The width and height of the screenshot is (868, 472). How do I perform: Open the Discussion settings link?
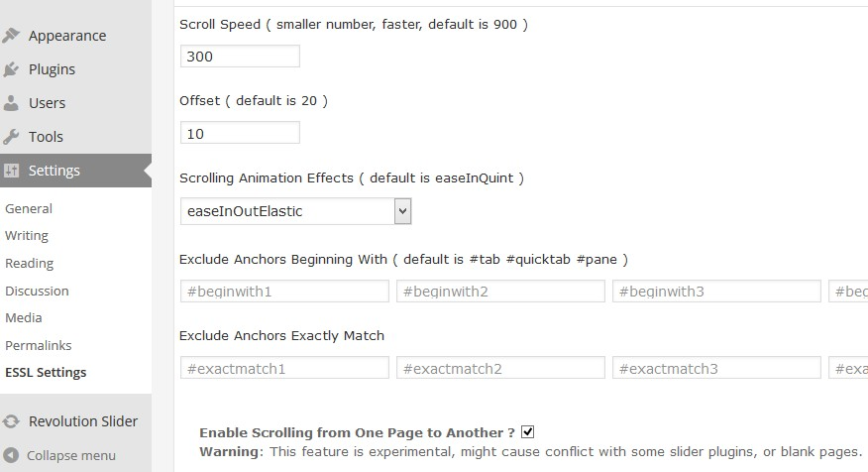point(37,292)
